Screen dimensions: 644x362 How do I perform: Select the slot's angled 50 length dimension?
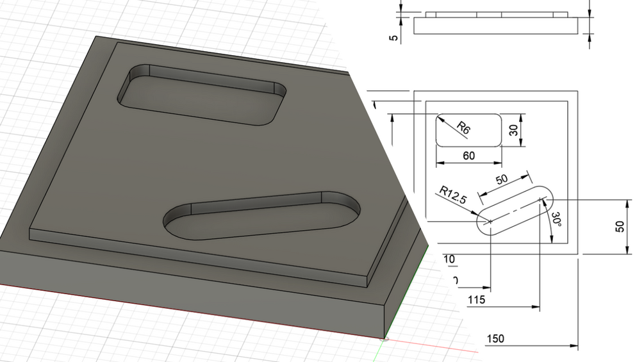[x=502, y=179]
